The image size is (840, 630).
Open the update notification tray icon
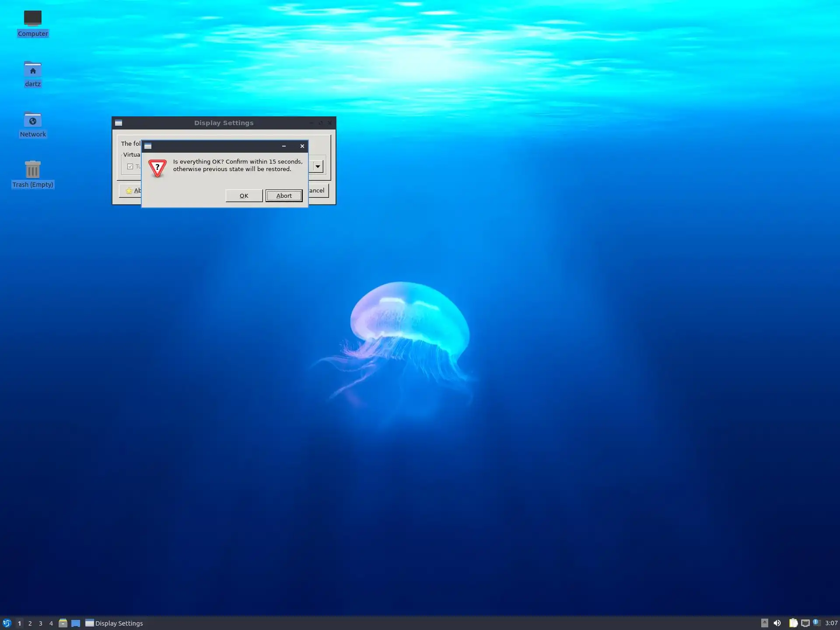pos(816,623)
